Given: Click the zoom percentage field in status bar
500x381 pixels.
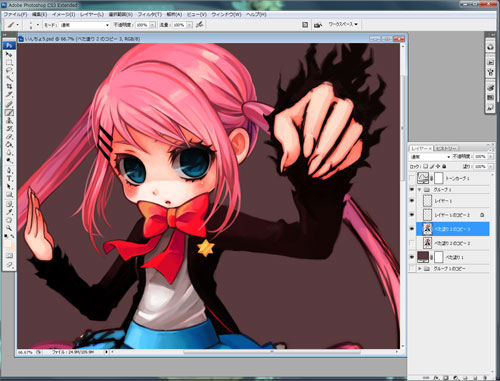Looking at the screenshot, I should click(25, 352).
